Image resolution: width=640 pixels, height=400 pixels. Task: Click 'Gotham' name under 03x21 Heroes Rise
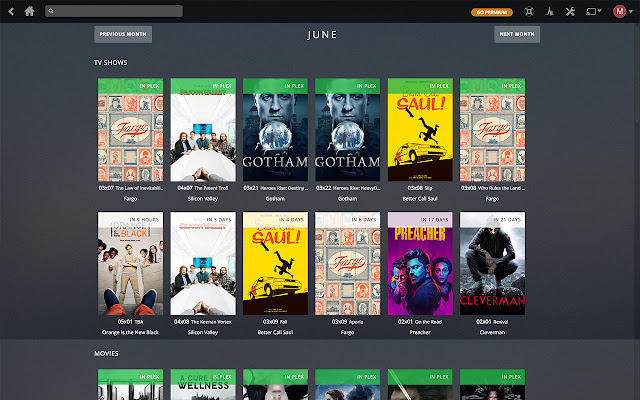pos(276,199)
